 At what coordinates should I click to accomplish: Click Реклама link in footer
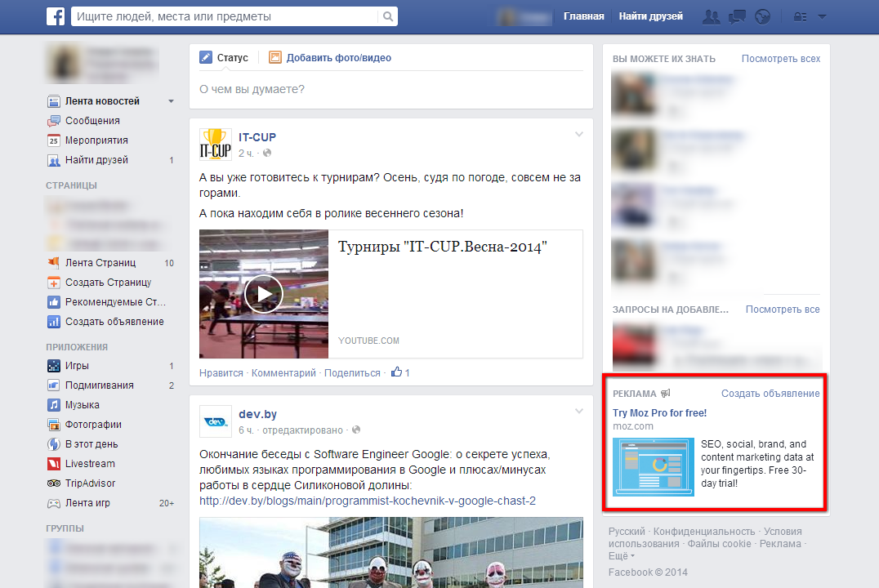tap(780, 544)
